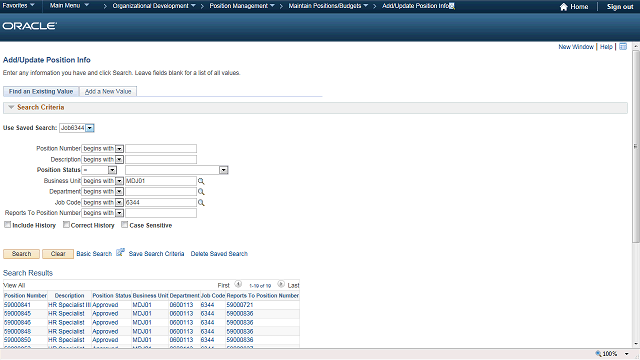
Task: Sort by Position Status column header
Action: (x=111, y=296)
